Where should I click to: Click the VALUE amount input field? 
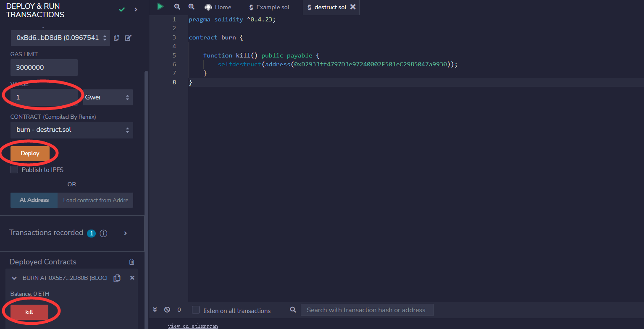click(44, 97)
